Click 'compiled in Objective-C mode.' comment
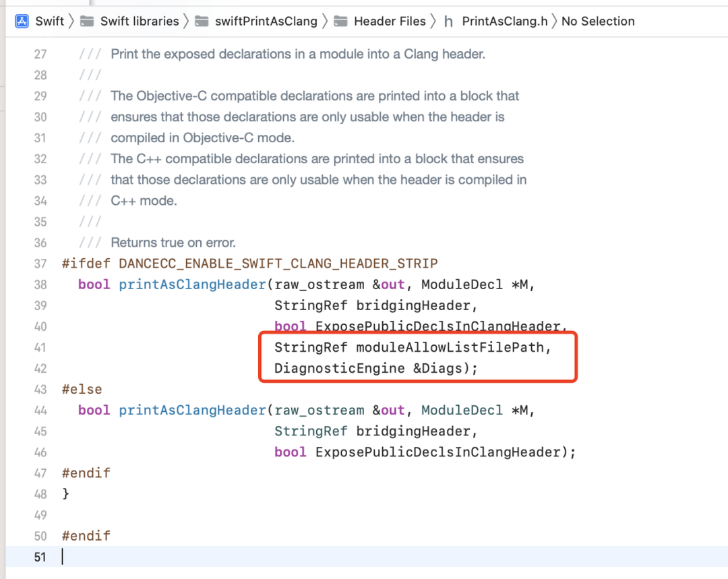728x579 pixels. [202, 138]
